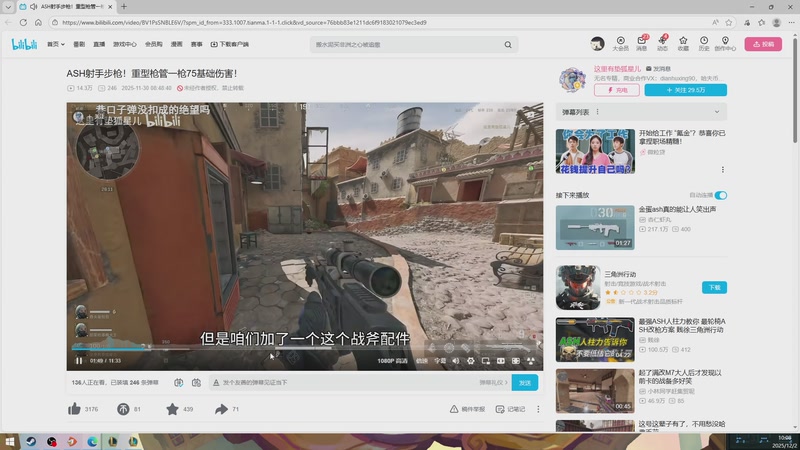Open the 花钱提升自己吗 ad thumbnail
This screenshot has height=450, width=800.
[595, 151]
